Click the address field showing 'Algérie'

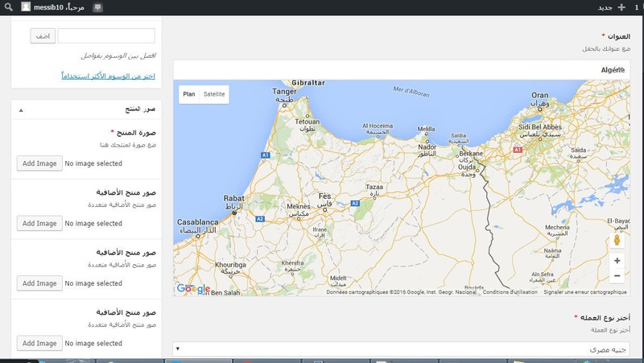click(402, 70)
